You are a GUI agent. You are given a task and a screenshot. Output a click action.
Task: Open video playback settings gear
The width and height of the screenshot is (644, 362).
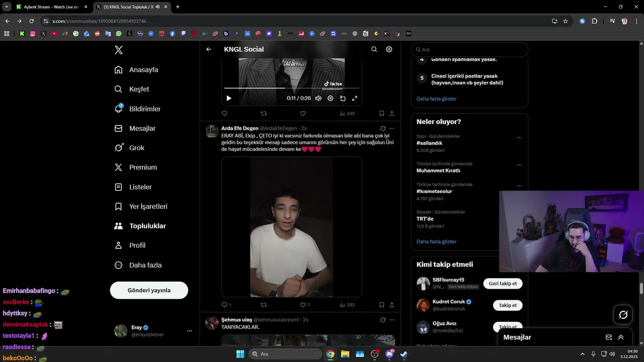click(331, 99)
